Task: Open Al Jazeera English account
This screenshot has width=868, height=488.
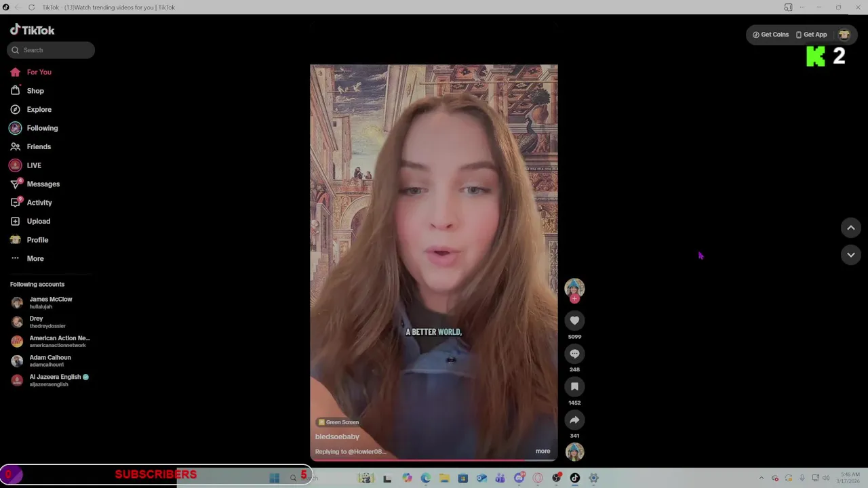Action: coord(50,380)
